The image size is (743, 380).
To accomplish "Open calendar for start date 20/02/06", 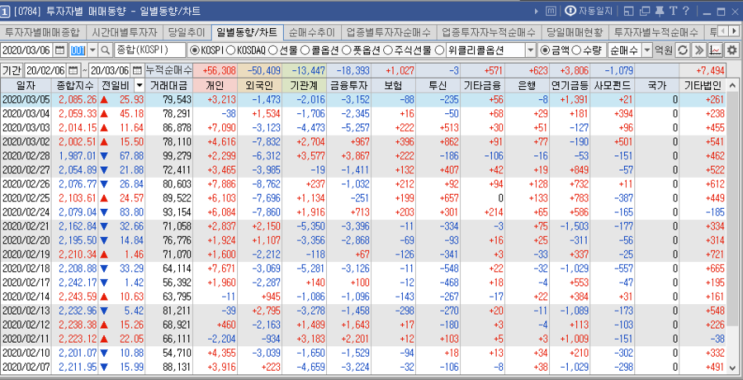I will click(73, 71).
